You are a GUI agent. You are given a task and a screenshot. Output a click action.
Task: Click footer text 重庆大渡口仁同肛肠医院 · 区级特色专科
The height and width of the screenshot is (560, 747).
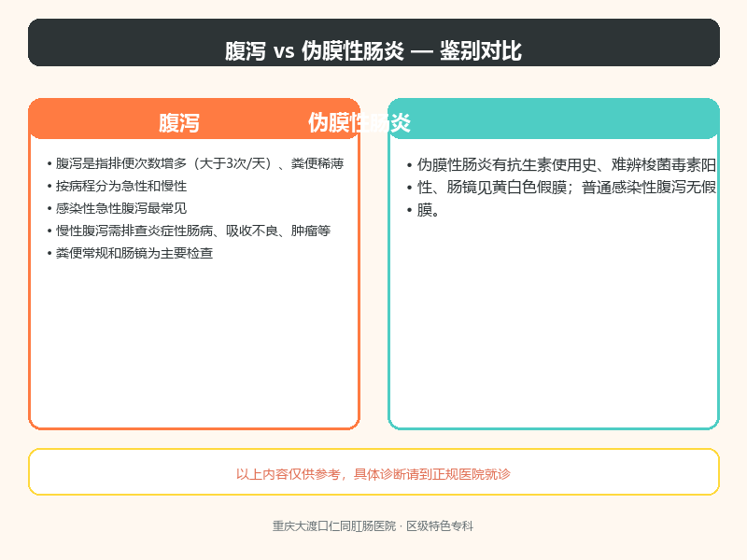(373, 526)
